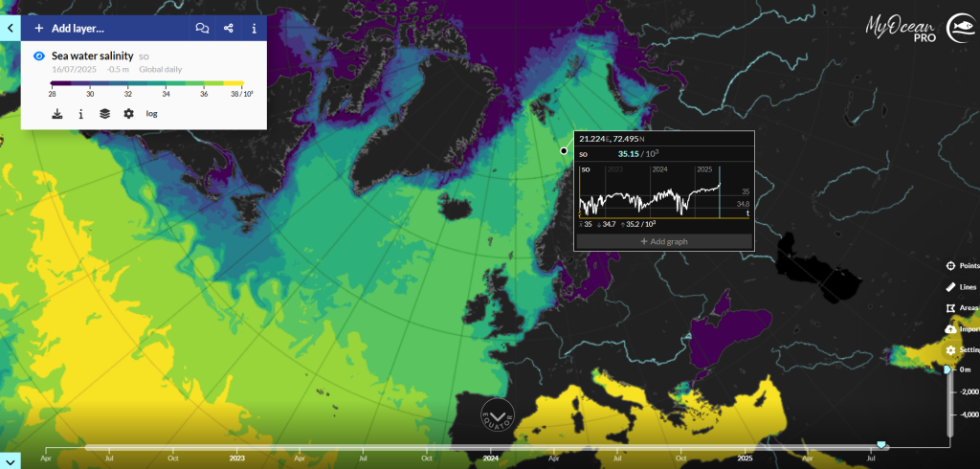The image size is (980, 469).
Task: Open the info icon in the blue header
Action: coord(254,28)
